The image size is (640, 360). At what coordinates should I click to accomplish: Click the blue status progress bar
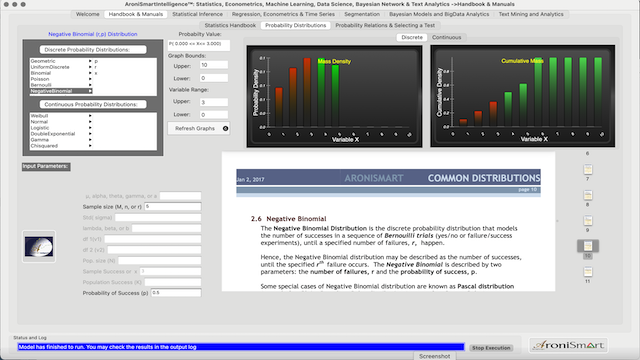(241, 347)
